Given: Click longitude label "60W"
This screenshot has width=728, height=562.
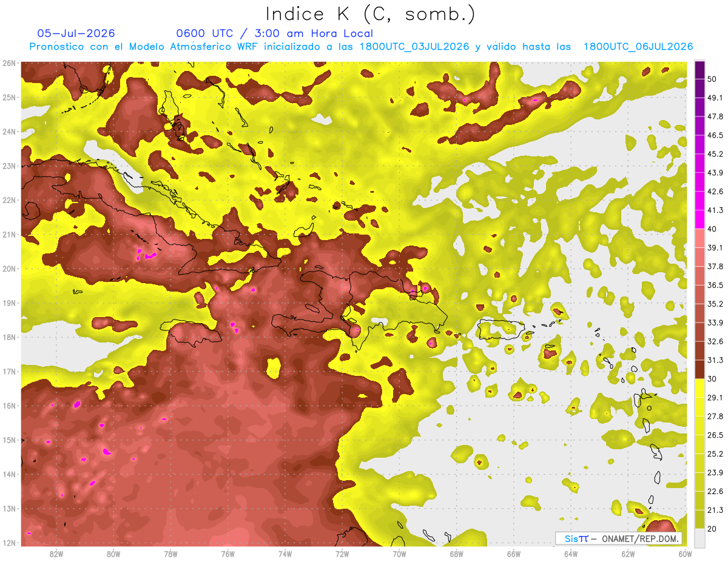Looking at the screenshot, I should pyautogui.click(x=685, y=554).
